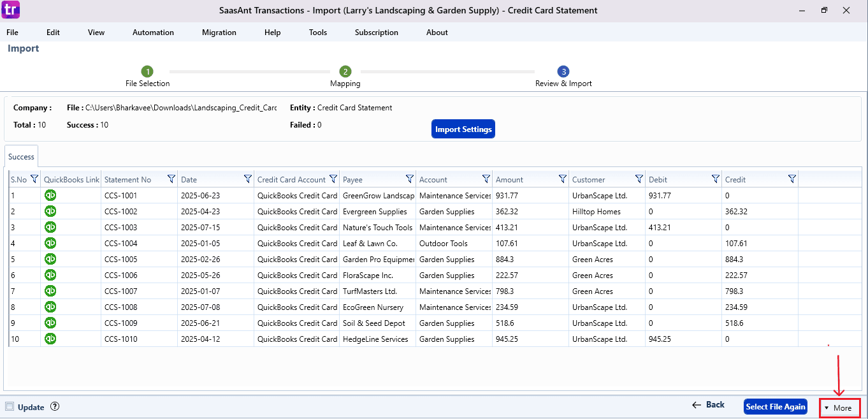This screenshot has width=868, height=419.
Task: Click step 2 Mapping in progress bar
Action: click(345, 72)
